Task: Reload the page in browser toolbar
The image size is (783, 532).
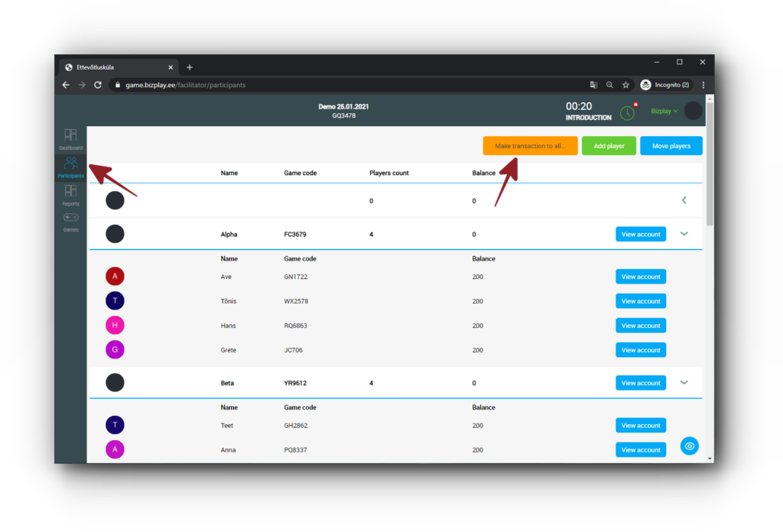Action: (98, 85)
